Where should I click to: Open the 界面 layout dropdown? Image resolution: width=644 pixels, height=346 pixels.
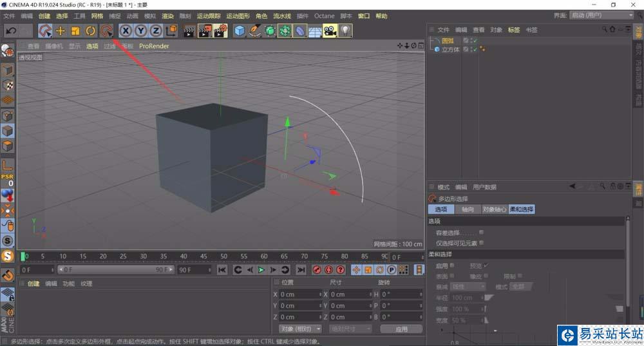pyautogui.click(x=603, y=15)
